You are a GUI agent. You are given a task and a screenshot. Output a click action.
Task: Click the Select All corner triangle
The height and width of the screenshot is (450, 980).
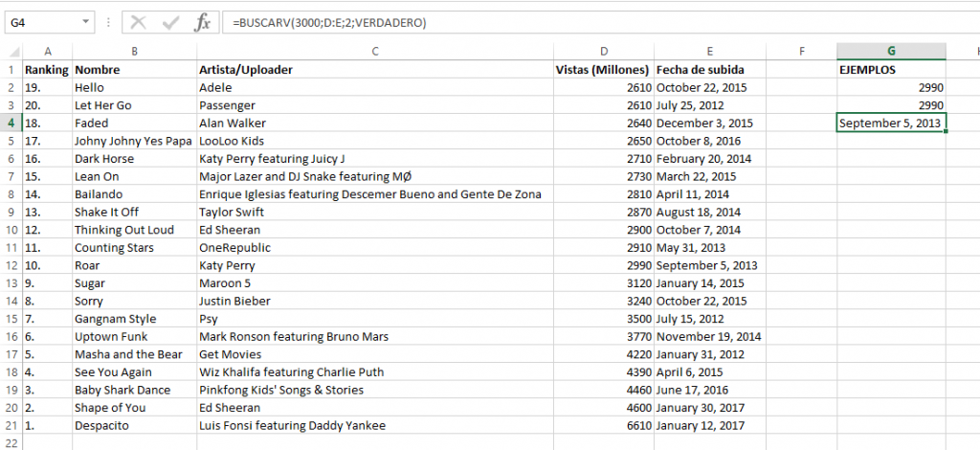pyautogui.click(x=11, y=52)
